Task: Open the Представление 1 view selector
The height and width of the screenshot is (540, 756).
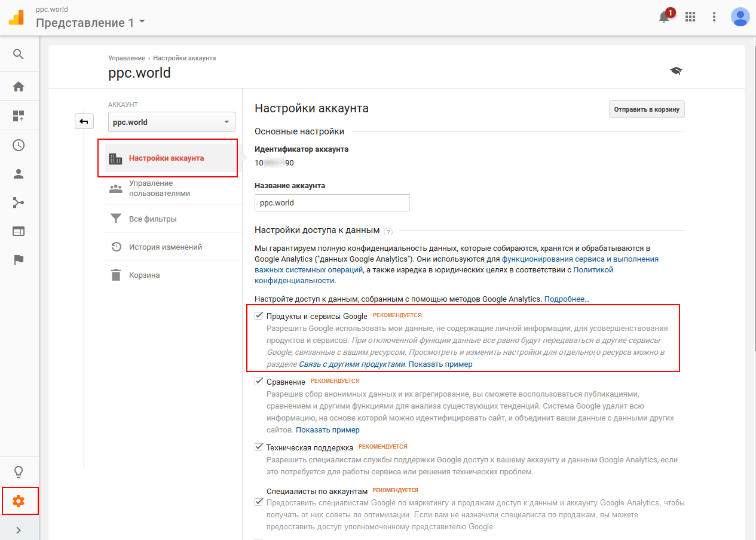Action: 91,23
